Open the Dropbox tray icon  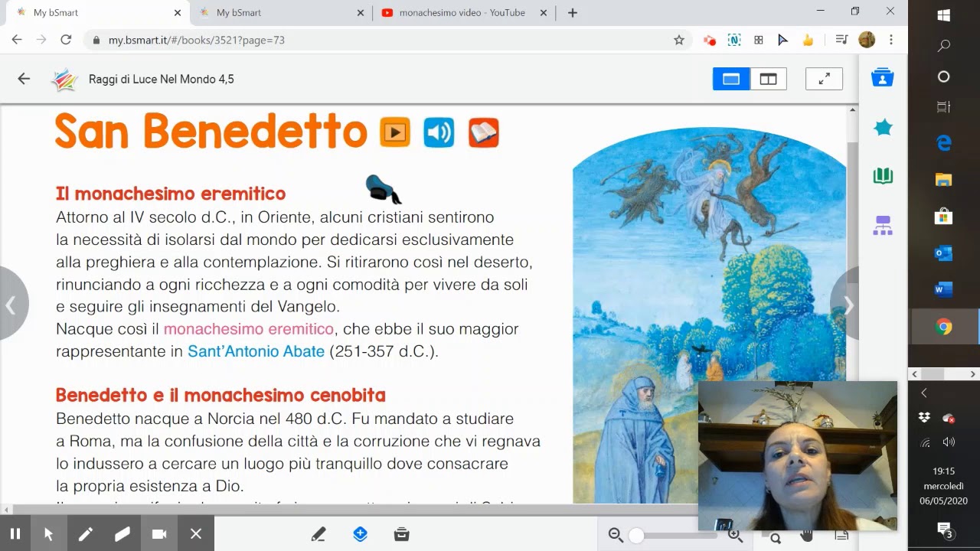(x=924, y=418)
